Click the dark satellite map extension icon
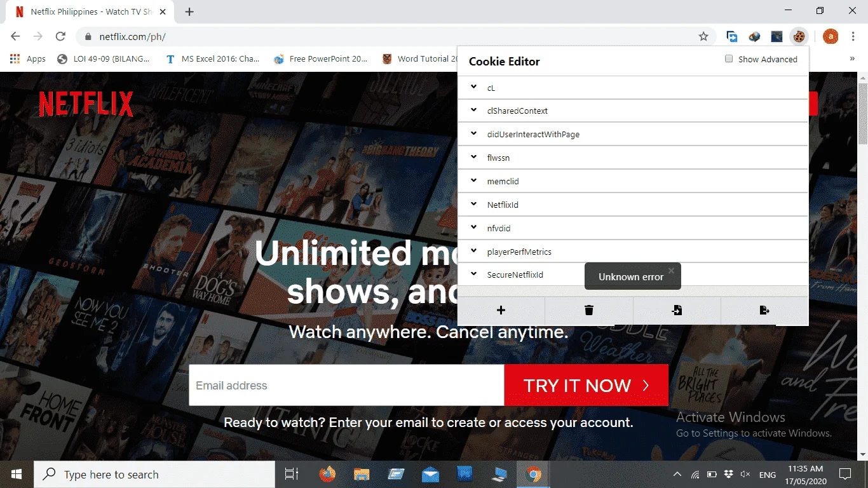The image size is (868, 488). pyautogui.click(x=776, y=37)
